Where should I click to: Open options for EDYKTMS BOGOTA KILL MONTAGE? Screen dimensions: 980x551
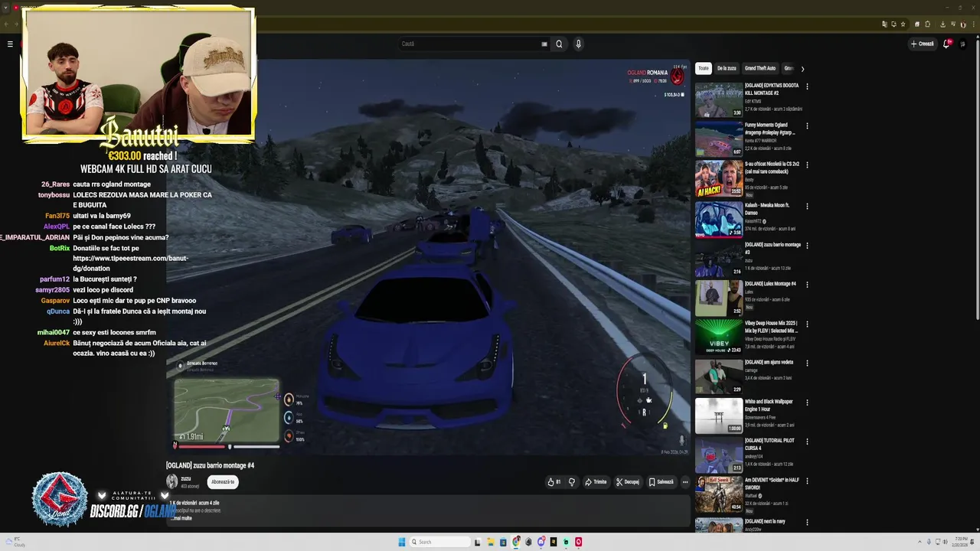point(807,86)
